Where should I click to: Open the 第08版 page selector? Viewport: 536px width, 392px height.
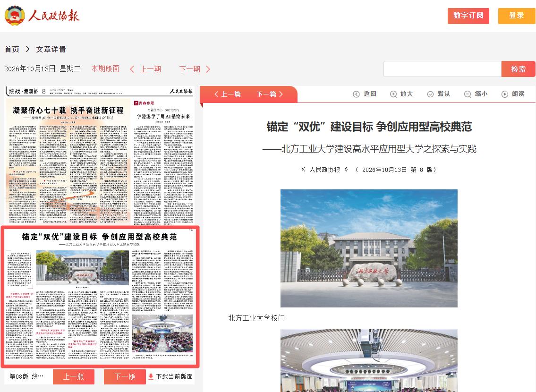click(26, 376)
